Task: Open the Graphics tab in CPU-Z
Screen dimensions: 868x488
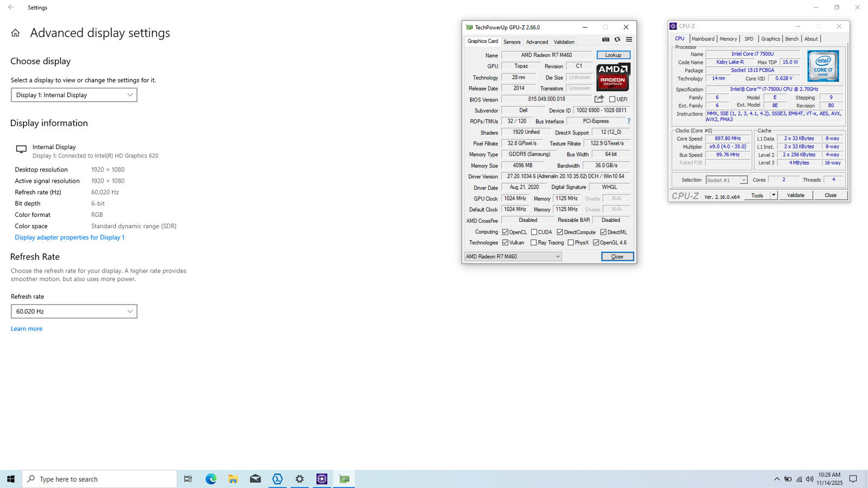Action: coord(770,38)
